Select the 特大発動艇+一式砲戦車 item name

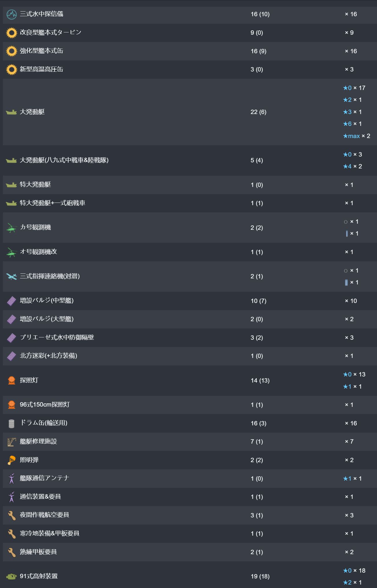coord(52,203)
